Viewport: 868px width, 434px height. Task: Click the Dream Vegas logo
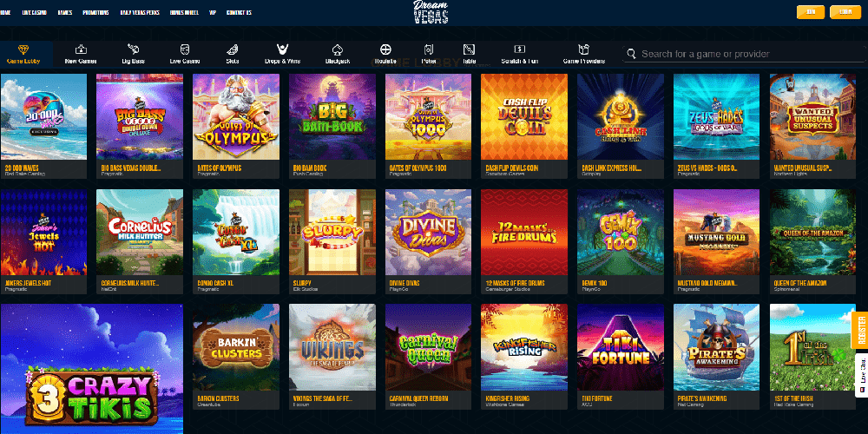pos(431,12)
